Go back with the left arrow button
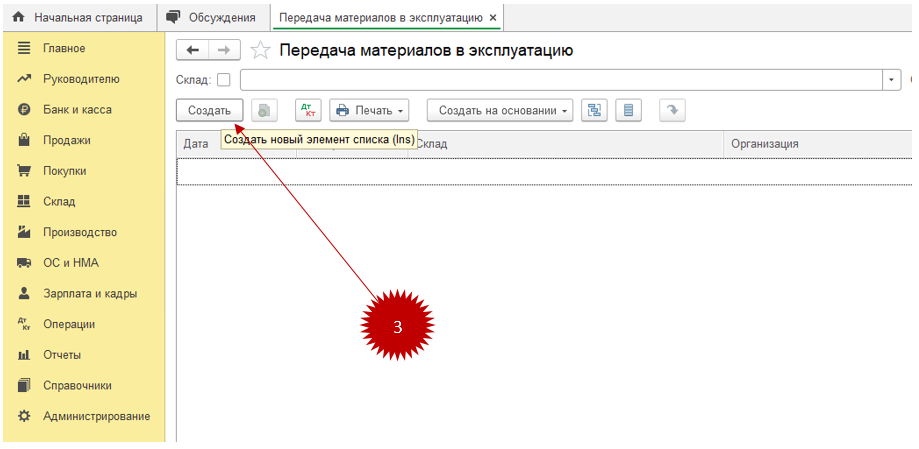919x449 pixels. point(192,50)
